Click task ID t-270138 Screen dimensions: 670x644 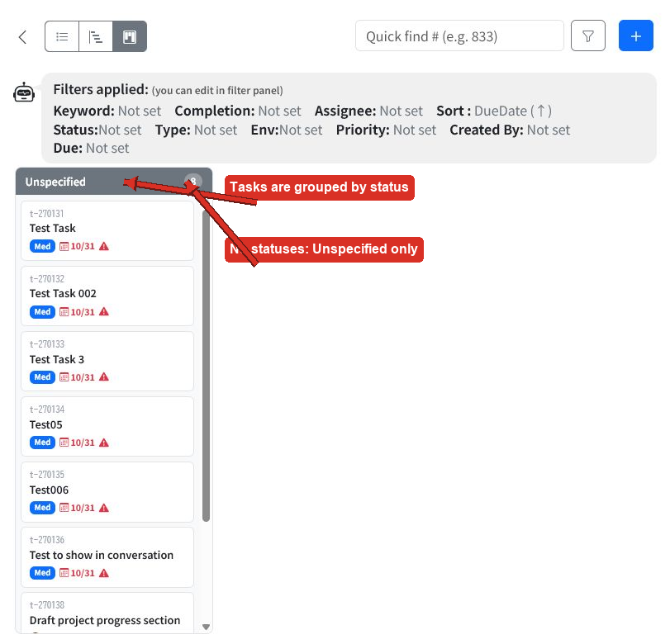(x=46, y=605)
